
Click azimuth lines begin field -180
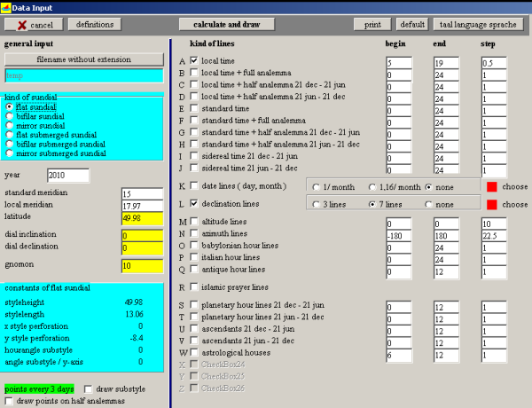399,236
